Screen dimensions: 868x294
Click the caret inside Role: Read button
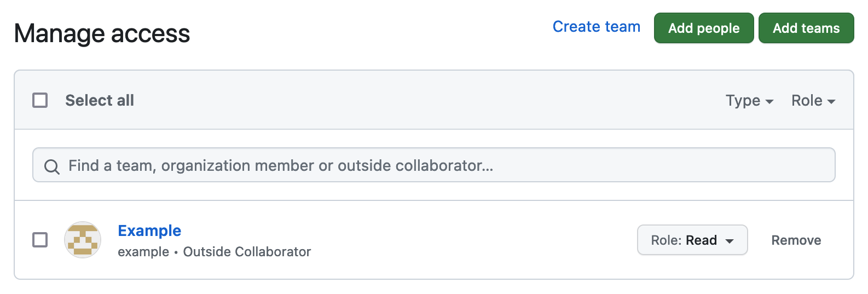730,241
